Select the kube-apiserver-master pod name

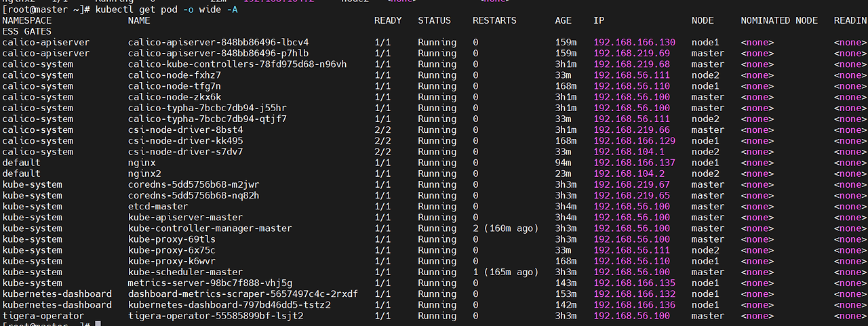[185, 218]
